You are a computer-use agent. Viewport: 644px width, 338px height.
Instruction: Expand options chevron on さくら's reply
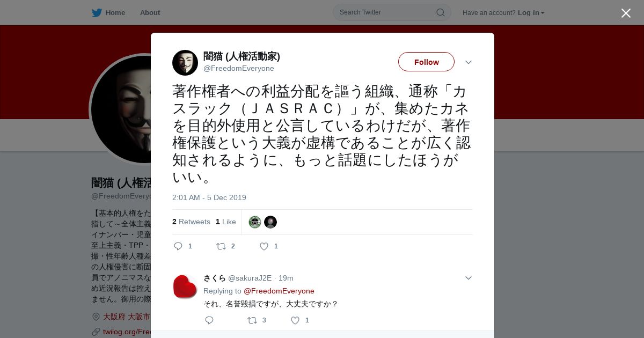point(468,278)
